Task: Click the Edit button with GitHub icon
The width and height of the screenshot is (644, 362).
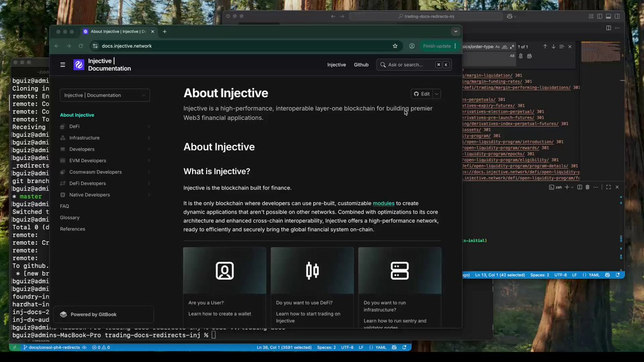Action: [422, 94]
